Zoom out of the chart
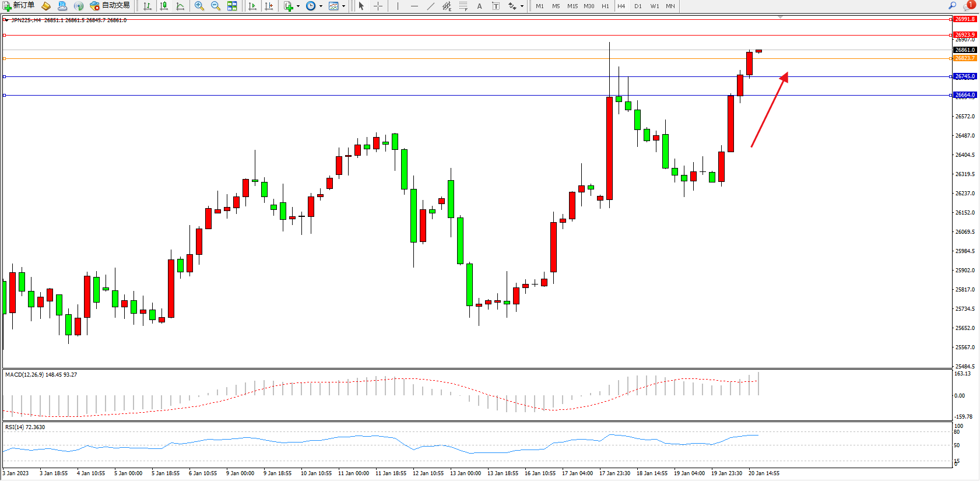The width and height of the screenshot is (980, 481). (216, 6)
